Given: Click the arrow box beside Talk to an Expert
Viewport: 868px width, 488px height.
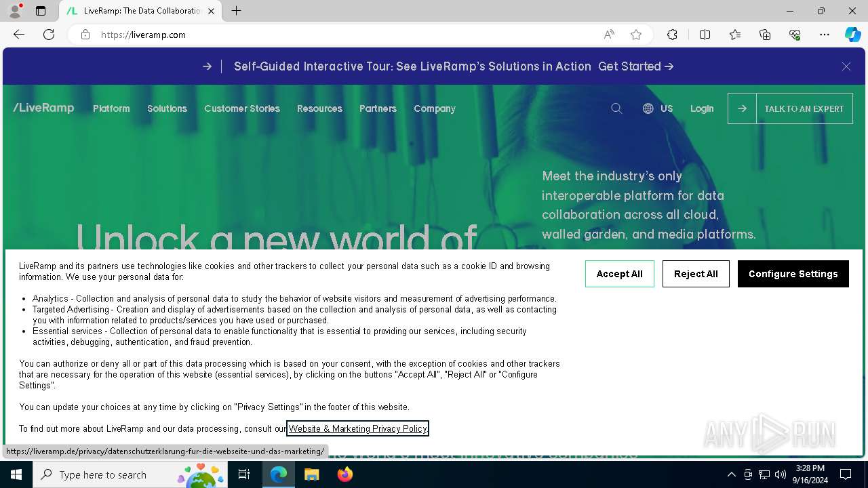Looking at the screenshot, I should click(x=742, y=108).
